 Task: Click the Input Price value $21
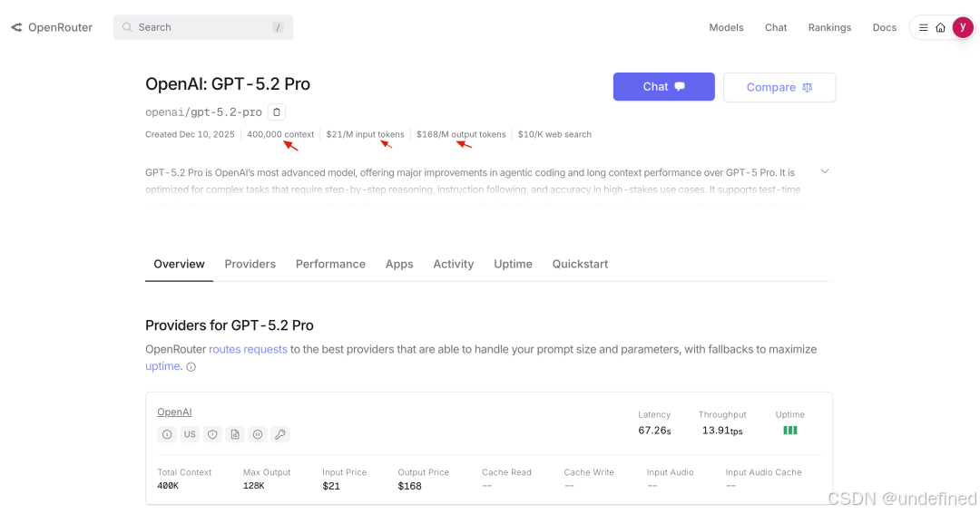coord(331,486)
